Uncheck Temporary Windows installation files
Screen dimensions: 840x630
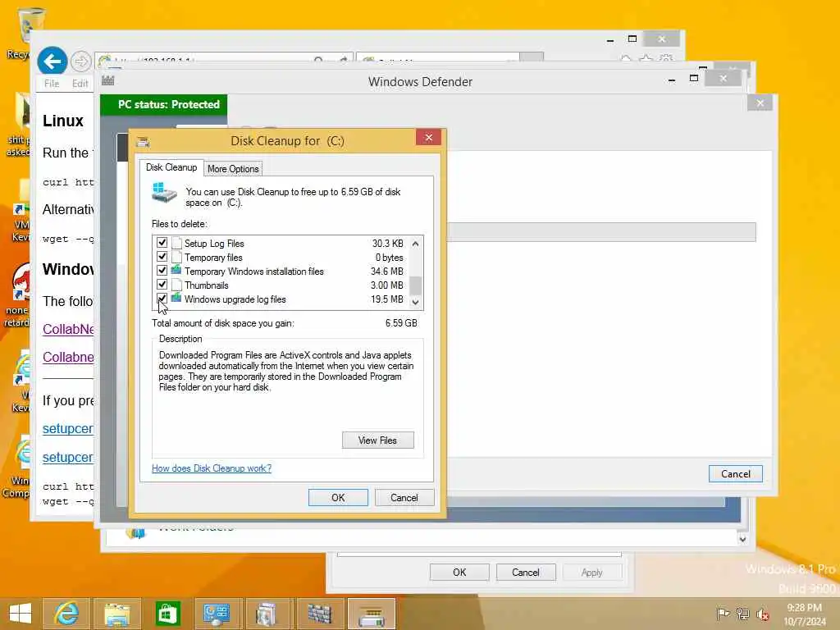pos(162,271)
